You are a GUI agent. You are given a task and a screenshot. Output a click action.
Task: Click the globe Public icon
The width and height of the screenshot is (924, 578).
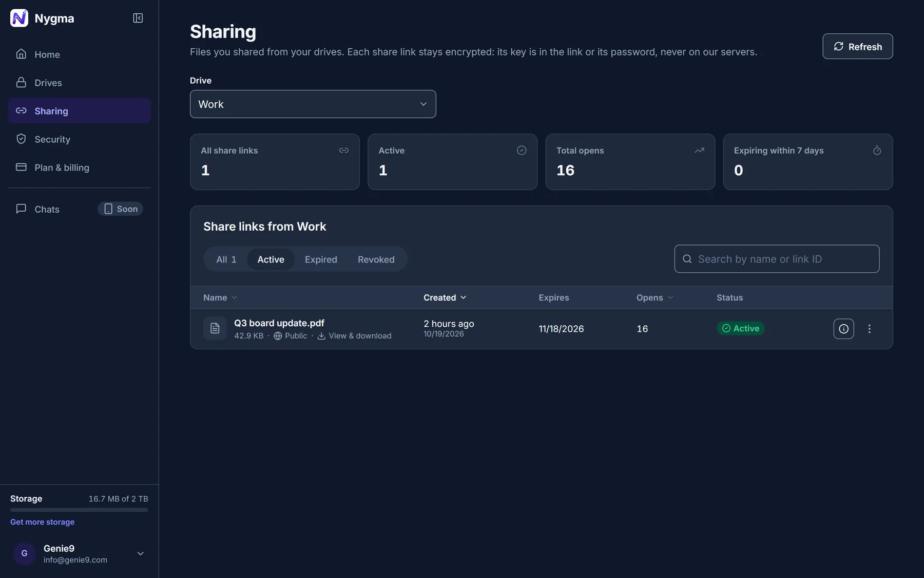pyautogui.click(x=278, y=336)
